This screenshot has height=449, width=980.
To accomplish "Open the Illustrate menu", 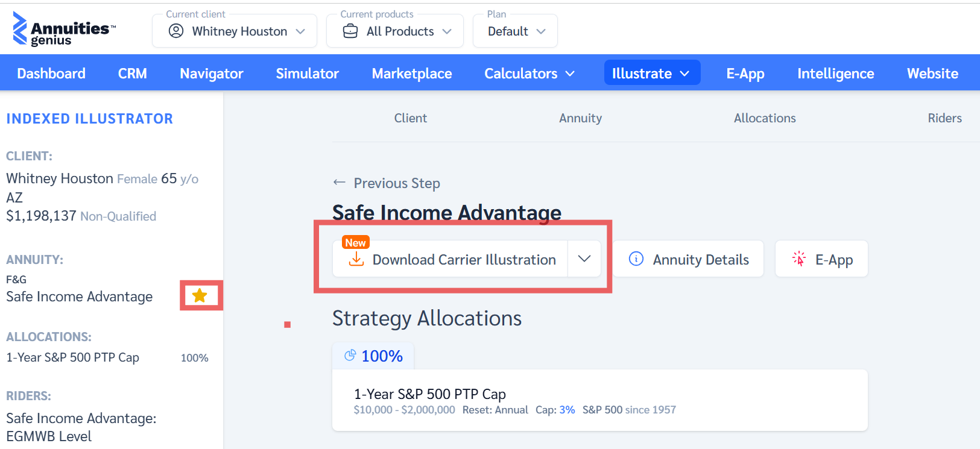I will [651, 73].
